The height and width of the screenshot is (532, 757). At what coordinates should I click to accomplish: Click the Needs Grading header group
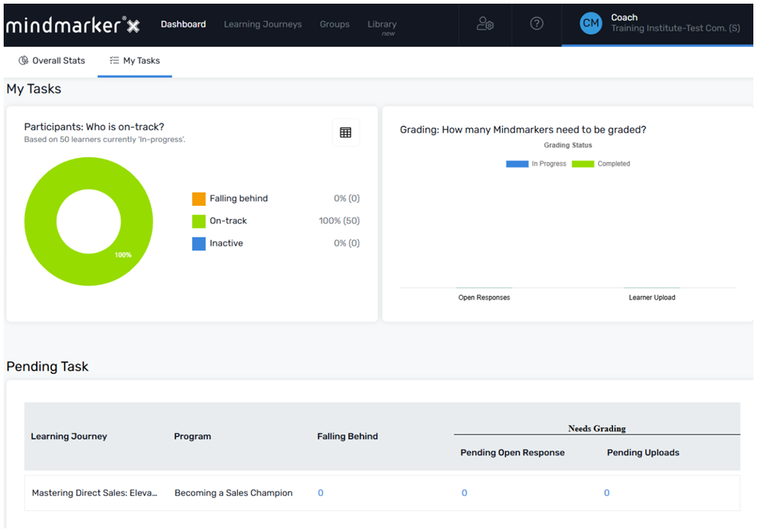[597, 428]
